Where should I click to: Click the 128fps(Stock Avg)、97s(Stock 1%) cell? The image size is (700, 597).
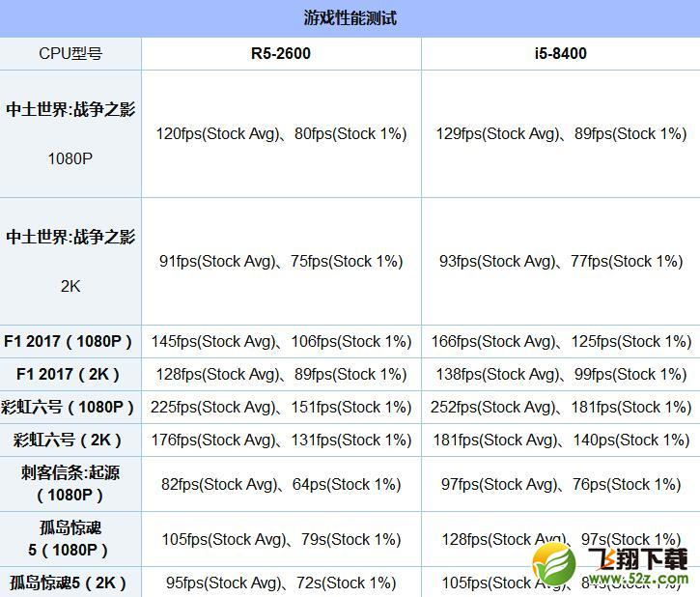point(561,539)
